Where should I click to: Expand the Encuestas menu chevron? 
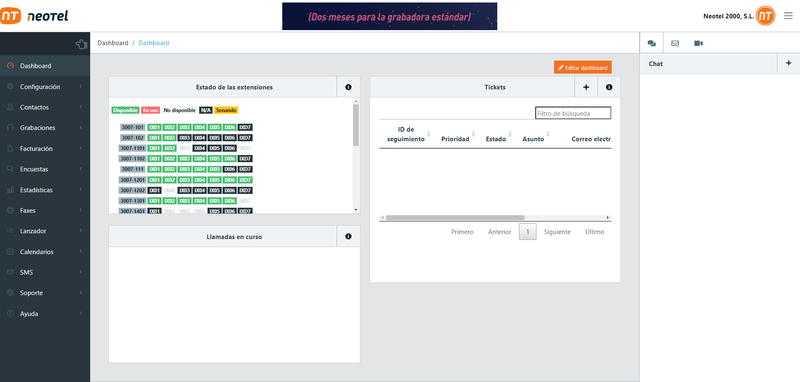click(x=81, y=169)
